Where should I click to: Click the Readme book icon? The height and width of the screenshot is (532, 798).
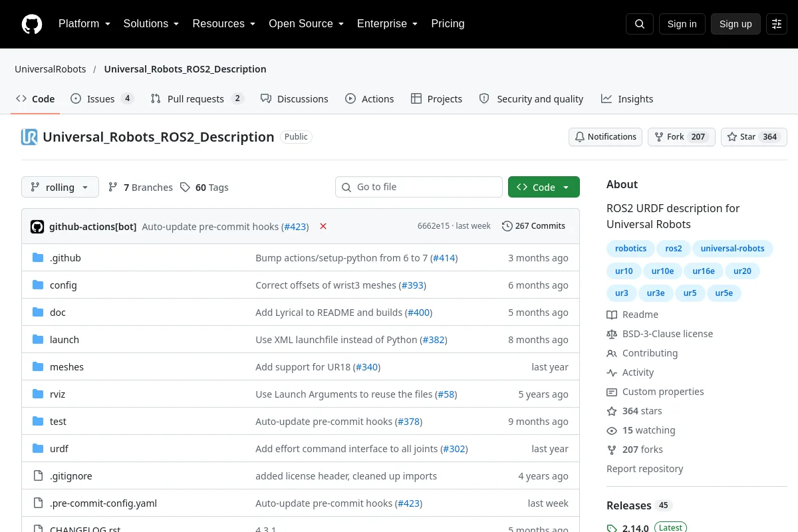click(612, 315)
